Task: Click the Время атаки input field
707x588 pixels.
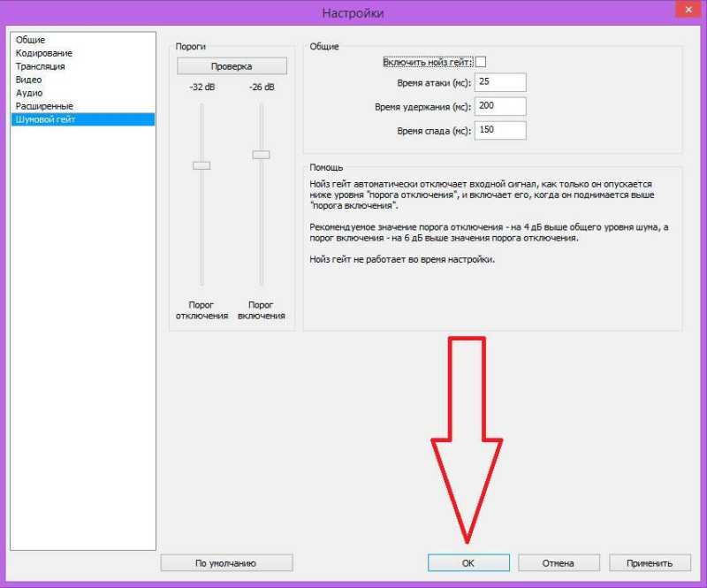Action: click(x=500, y=82)
